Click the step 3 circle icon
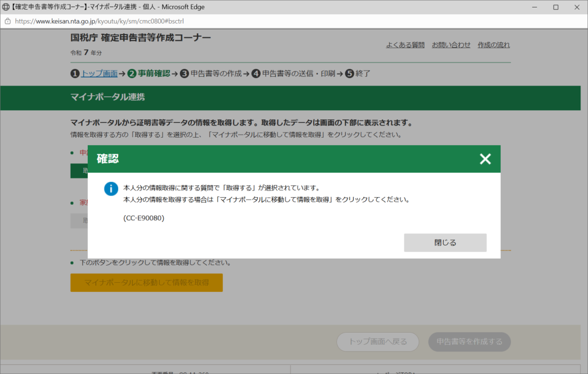Image resolution: width=588 pixels, height=374 pixels. [184, 73]
